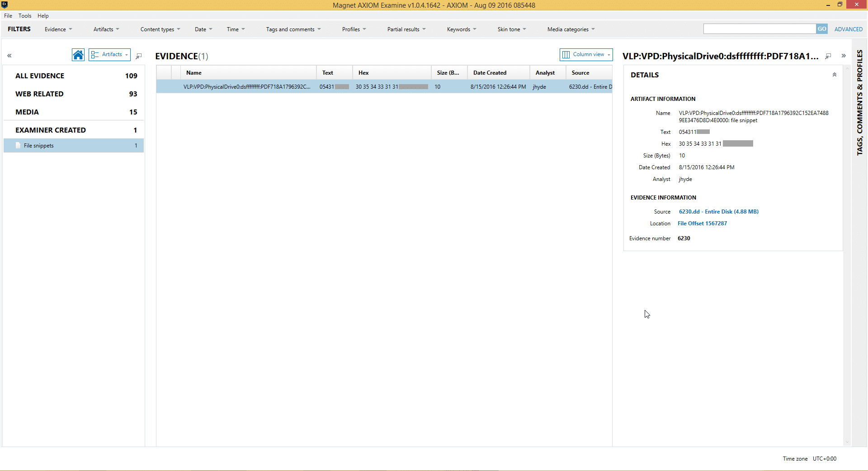Select File snippets artifact item
The width and height of the screenshot is (868, 471).
(x=74, y=145)
